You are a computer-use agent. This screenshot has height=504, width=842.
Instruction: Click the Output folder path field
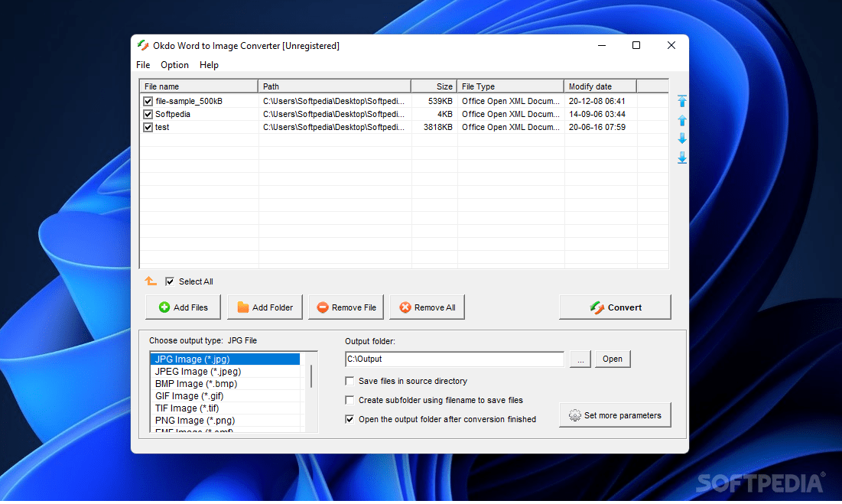tap(454, 359)
